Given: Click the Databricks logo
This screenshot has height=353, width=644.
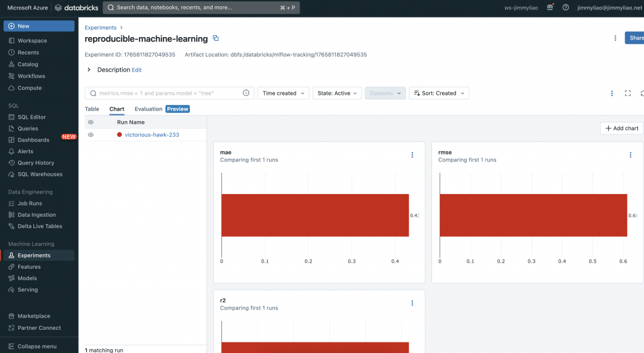Looking at the screenshot, I should (x=76, y=8).
